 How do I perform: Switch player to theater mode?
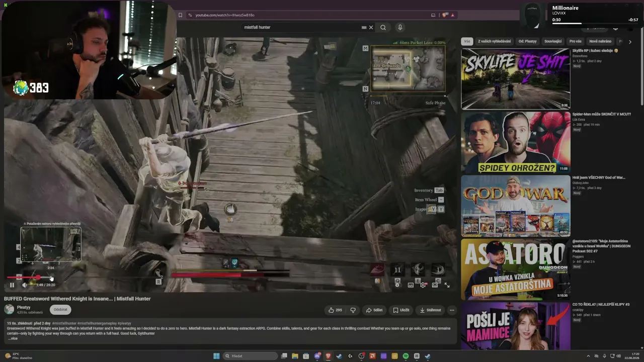click(x=435, y=285)
